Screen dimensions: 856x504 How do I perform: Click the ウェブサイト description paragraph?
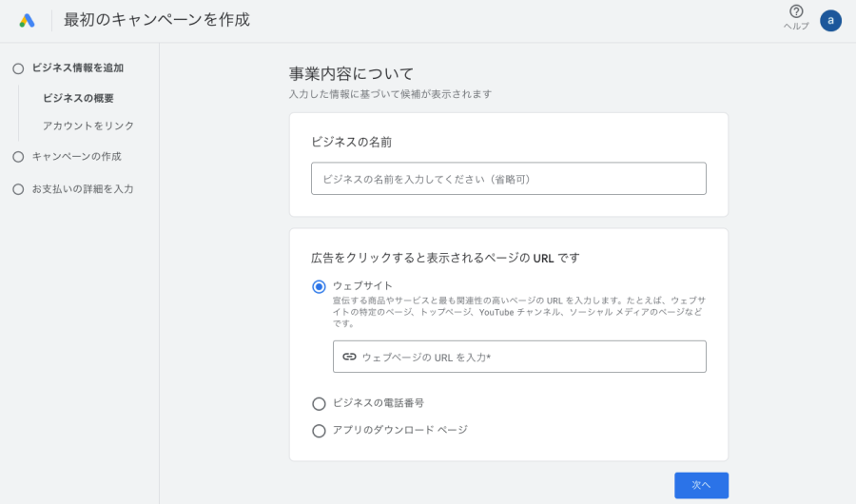click(x=519, y=312)
